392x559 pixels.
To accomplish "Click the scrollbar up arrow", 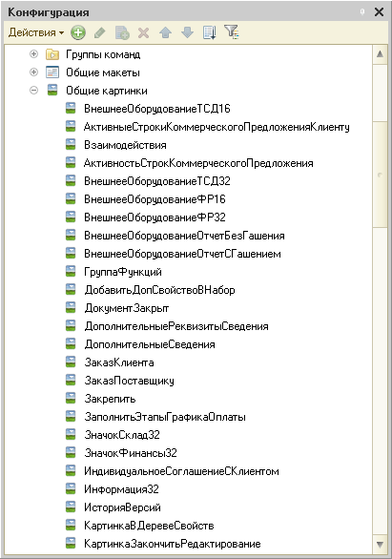I will point(380,54).
